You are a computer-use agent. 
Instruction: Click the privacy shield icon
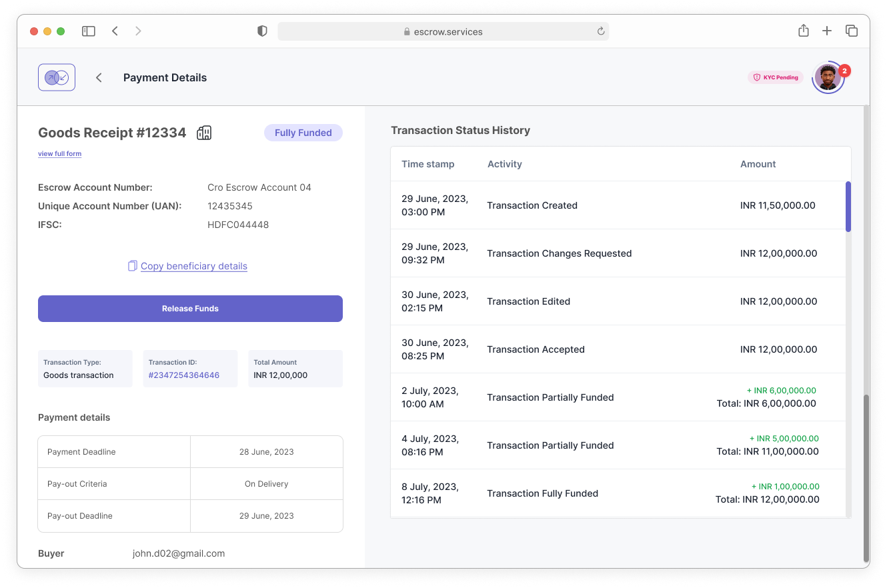(262, 31)
